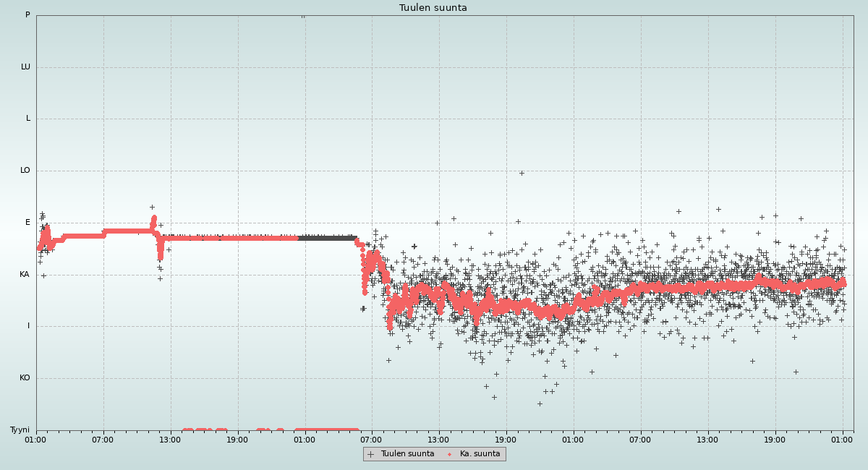The width and height of the screenshot is (868, 470).
Task: Click the 'E' direction axis label
Action: tap(28, 223)
